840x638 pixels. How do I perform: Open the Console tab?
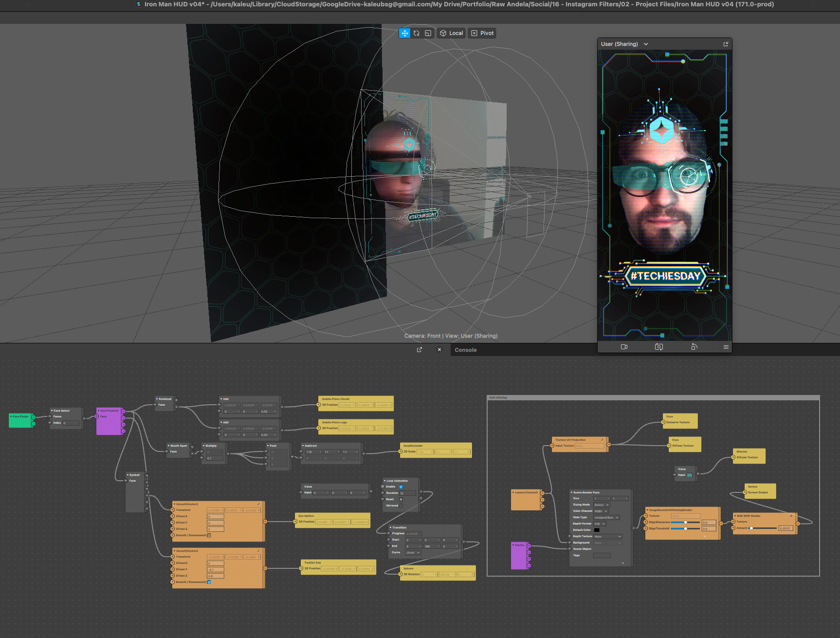click(465, 350)
